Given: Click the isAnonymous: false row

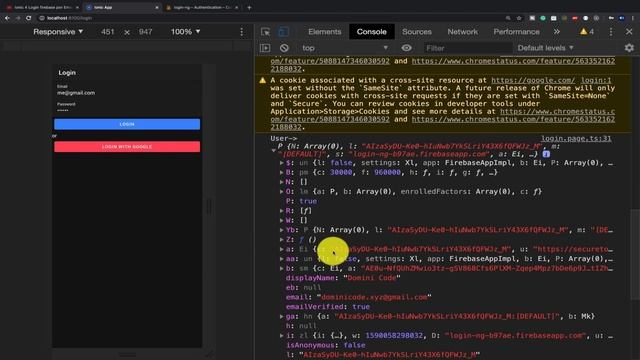Looking at the screenshot, I should [325, 345].
